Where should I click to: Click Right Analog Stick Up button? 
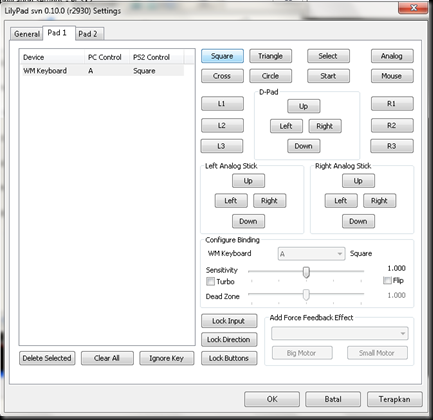tap(358, 181)
